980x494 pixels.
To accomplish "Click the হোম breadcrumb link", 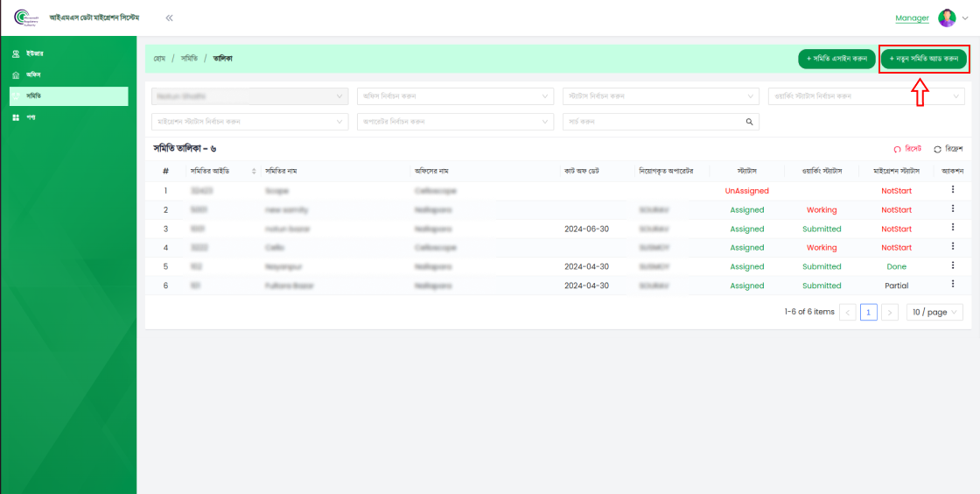I will [x=159, y=59].
